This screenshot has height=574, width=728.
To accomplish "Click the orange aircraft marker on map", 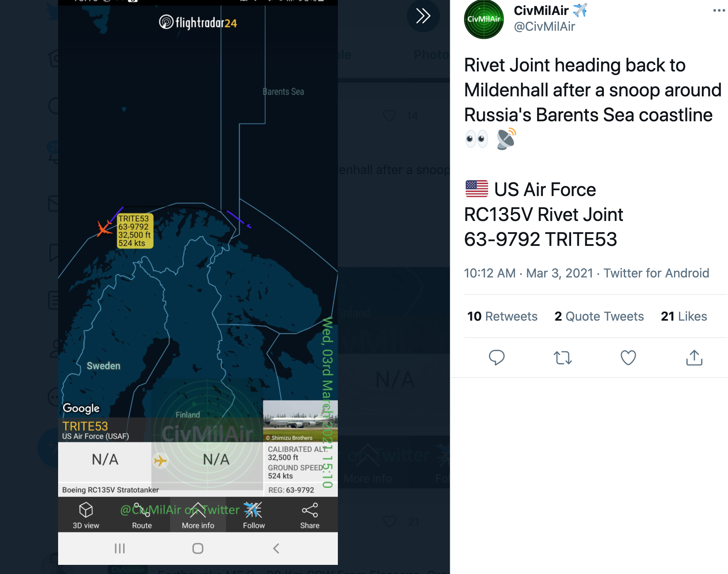I will [x=104, y=228].
